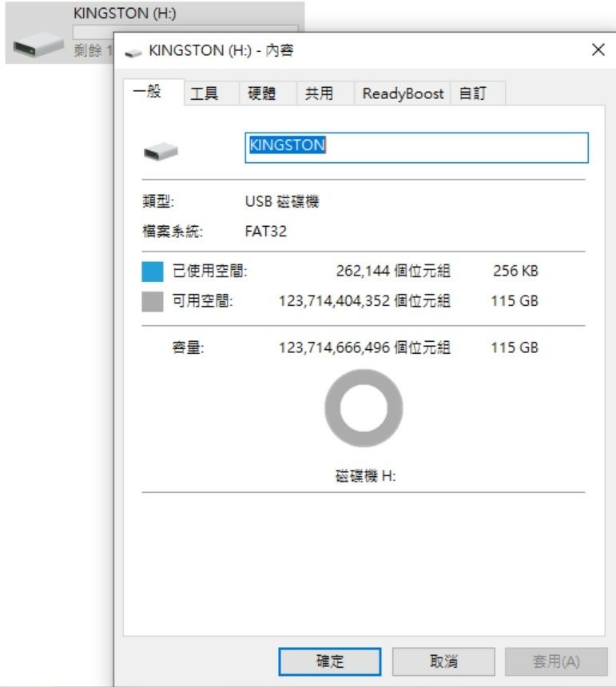Click the '115 GB' value in the 容量 row
Image resolution: width=616 pixels, height=687 pixels.
(515, 347)
